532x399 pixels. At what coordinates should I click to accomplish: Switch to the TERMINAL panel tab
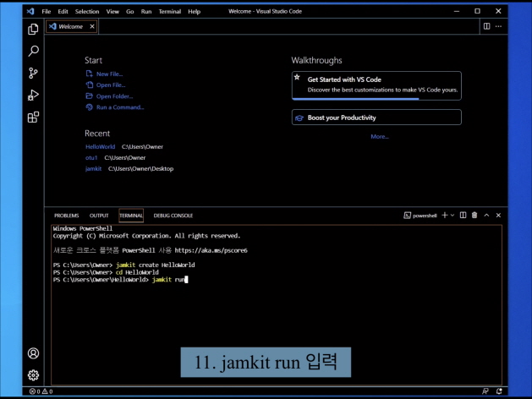[x=131, y=216]
